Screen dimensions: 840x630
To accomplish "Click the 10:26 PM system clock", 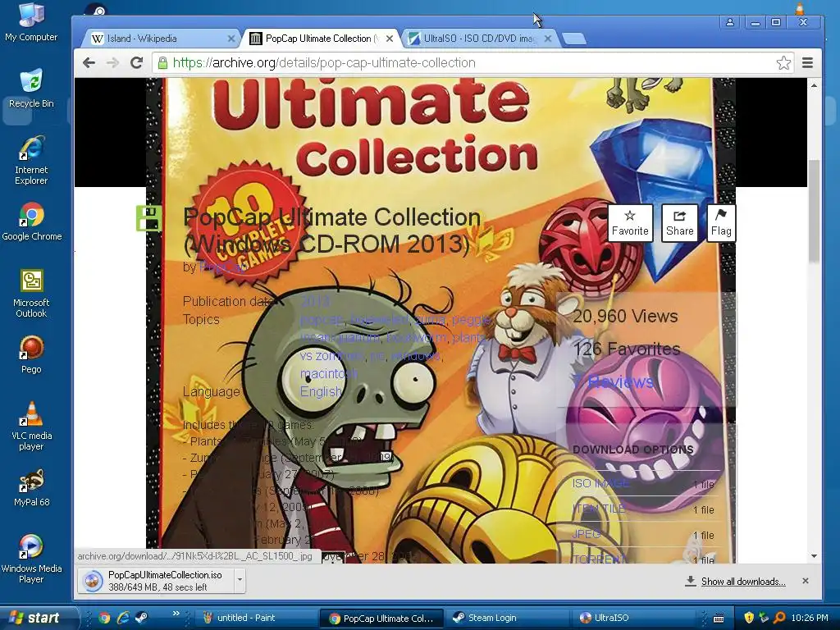I will (810, 618).
